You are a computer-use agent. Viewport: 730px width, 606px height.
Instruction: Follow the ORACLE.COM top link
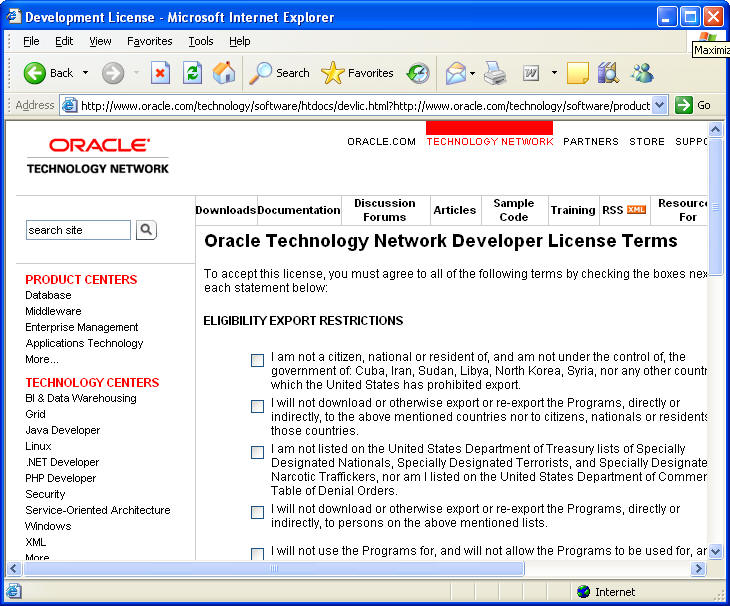[x=381, y=141]
